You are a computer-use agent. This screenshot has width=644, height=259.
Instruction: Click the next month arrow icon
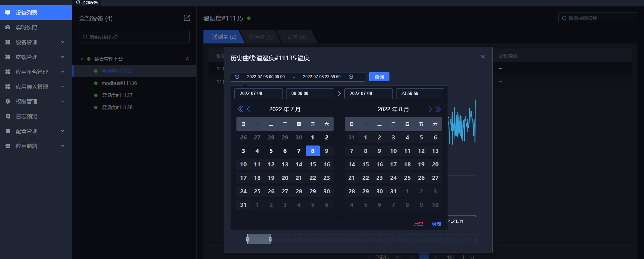click(x=430, y=109)
